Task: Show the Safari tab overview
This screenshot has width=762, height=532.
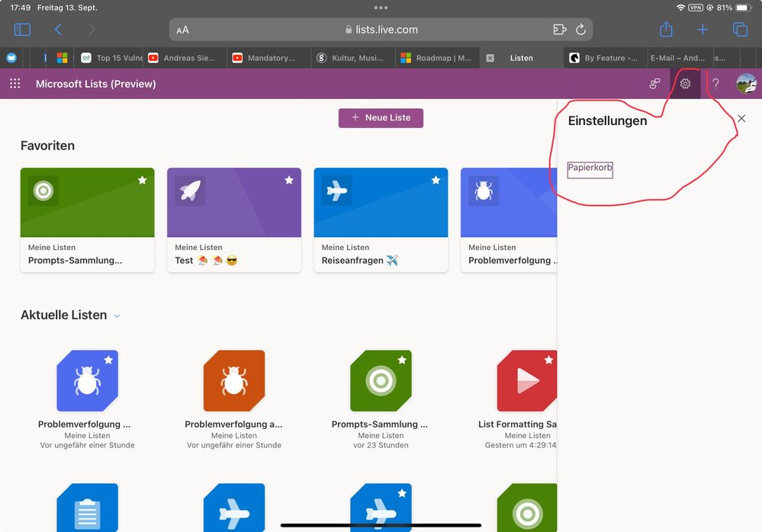Action: pos(740,30)
